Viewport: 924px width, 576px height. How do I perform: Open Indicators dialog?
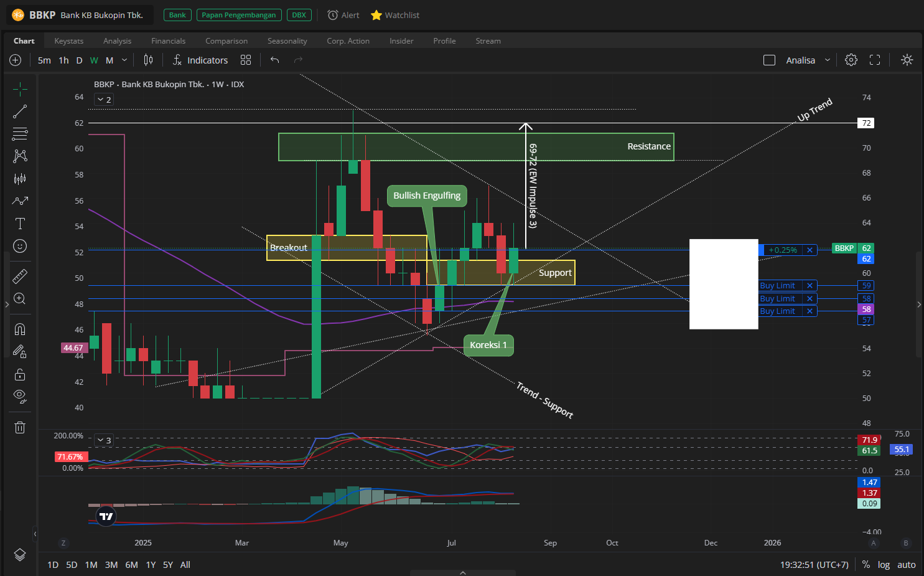point(200,60)
